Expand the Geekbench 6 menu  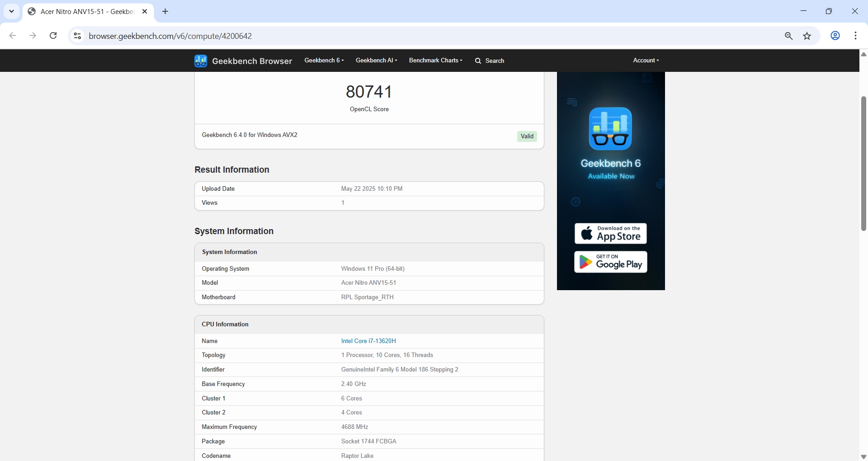click(x=324, y=60)
